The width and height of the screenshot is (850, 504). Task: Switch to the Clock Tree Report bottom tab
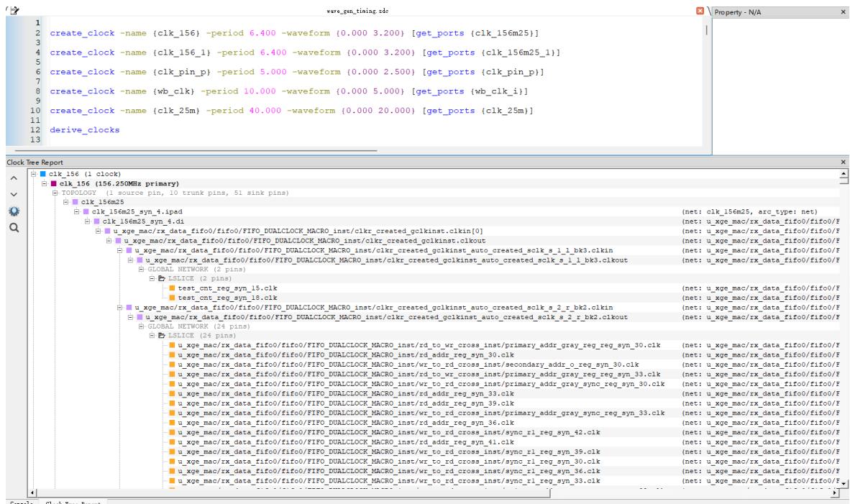pyautogui.click(x=73, y=502)
